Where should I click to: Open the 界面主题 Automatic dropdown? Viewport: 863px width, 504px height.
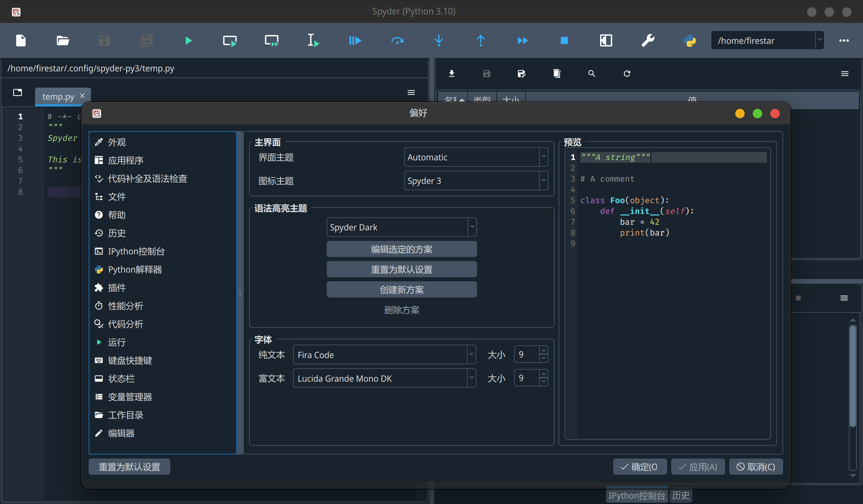(476, 157)
